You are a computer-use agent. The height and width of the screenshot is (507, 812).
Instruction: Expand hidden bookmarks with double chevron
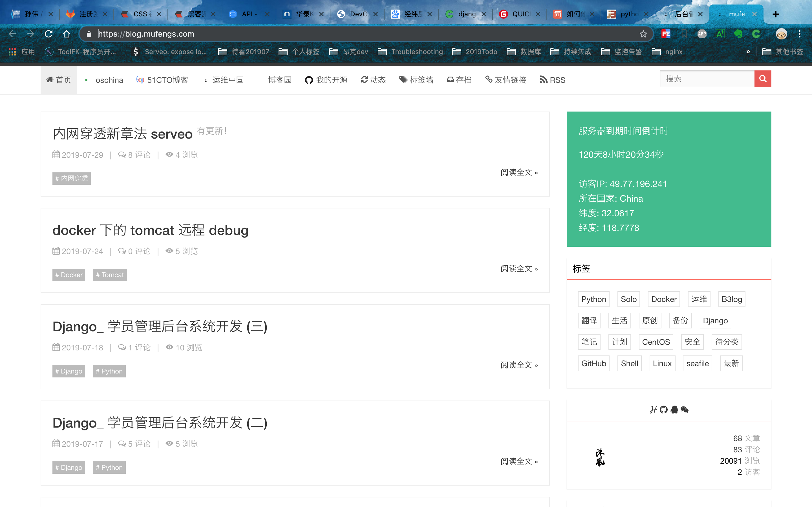click(748, 52)
